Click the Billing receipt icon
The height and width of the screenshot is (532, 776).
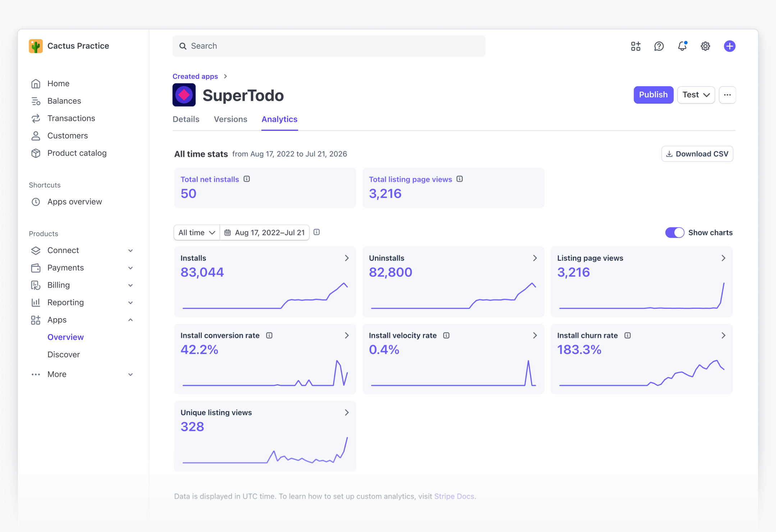[36, 285]
